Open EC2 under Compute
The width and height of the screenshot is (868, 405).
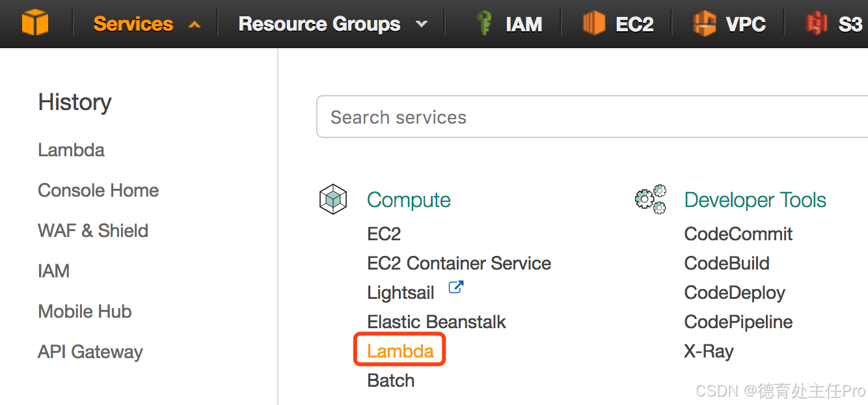pos(384,234)
